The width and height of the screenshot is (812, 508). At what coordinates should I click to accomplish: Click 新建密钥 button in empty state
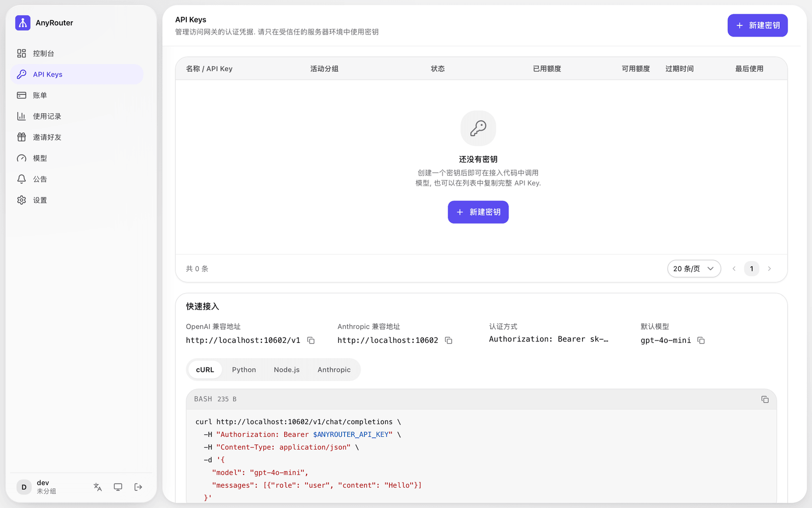pyautogui.click(x=478, y=212)
